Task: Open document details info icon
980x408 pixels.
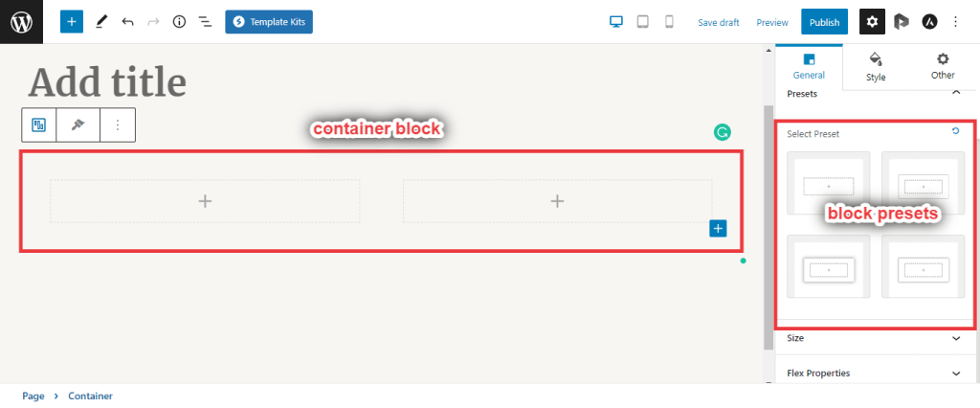Action: 179,21
